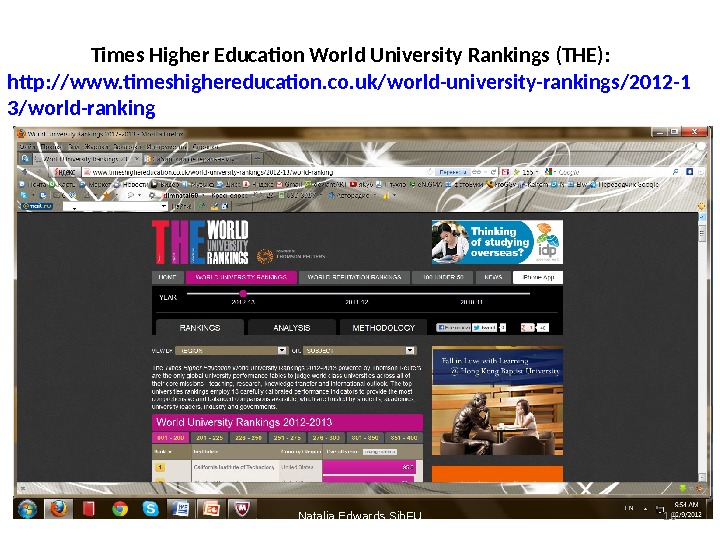
Task: Click the search magnifier icon in Google box
Action: pos(676,172)
